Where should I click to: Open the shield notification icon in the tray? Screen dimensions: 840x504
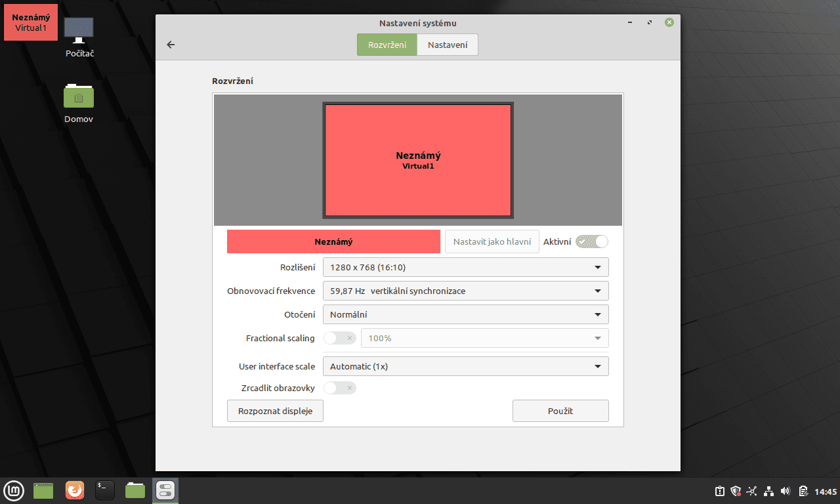click(x=735, y=490)
